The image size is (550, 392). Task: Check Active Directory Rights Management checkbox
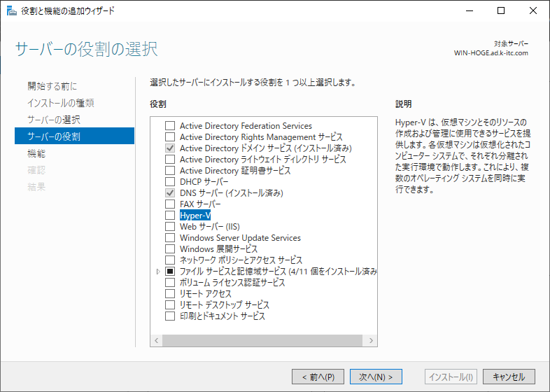[170, 137]
